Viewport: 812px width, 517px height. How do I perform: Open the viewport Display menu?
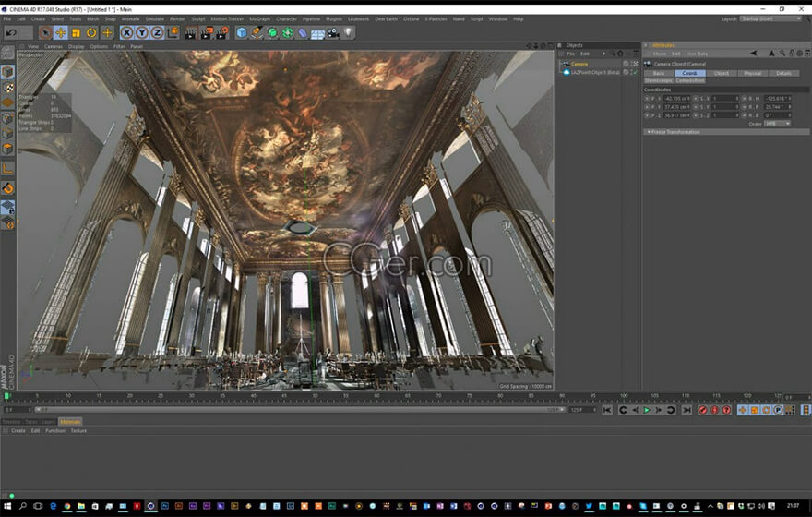pyautogui.click(x=76, y=47)
